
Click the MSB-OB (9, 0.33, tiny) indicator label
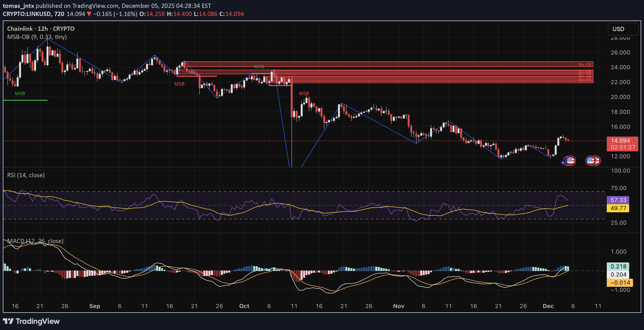37,37
